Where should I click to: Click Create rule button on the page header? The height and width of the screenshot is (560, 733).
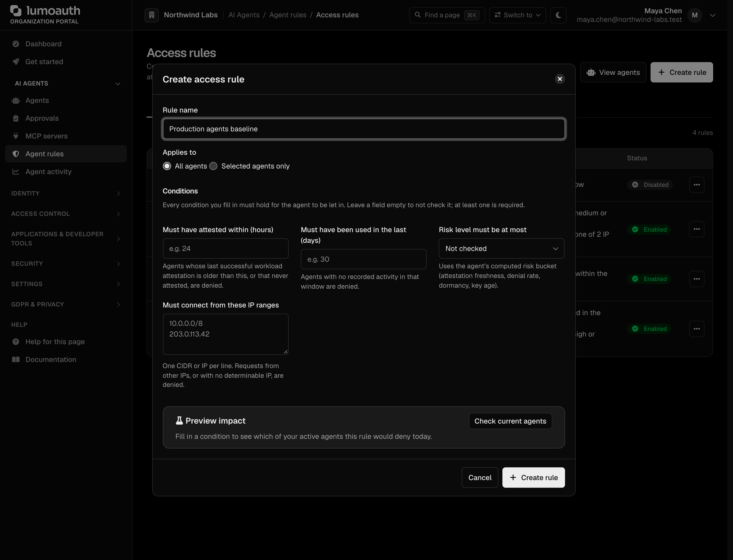point(682,72)
